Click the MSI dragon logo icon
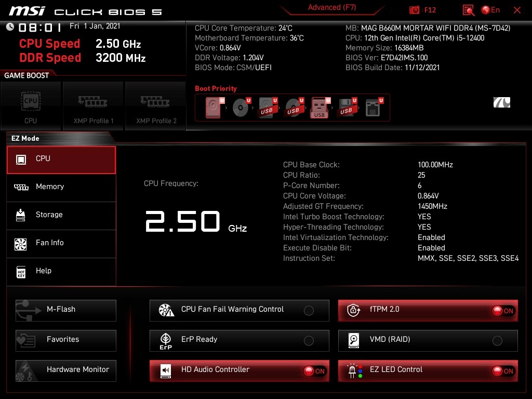This screenshot has width=532, height=399. [502, 102]
